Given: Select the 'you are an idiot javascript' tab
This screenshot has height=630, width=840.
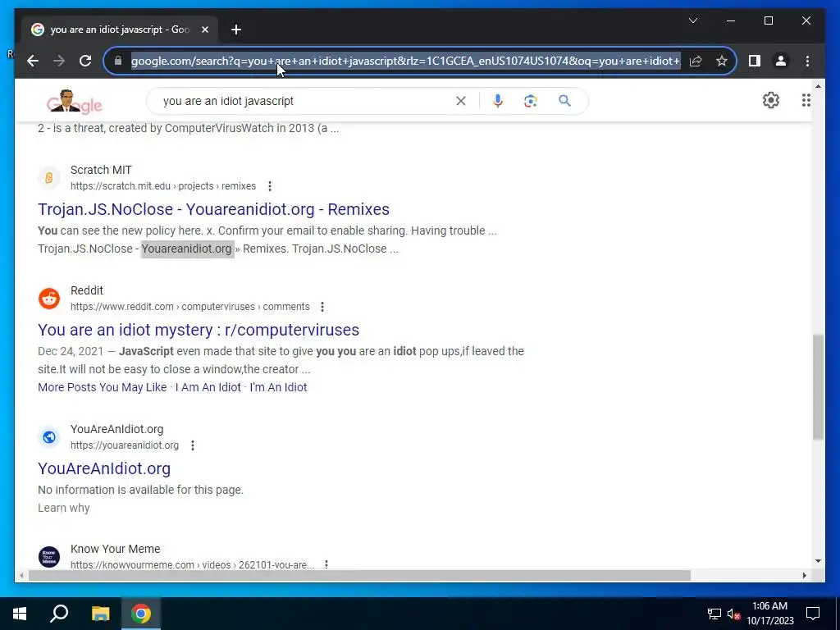Looking at the screenshot, I should 120,30.
